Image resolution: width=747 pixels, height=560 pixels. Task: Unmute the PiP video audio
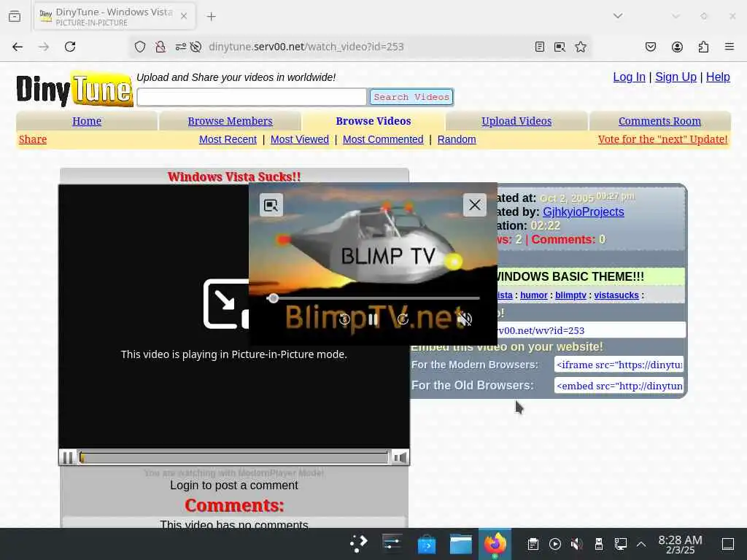(464, 319)
